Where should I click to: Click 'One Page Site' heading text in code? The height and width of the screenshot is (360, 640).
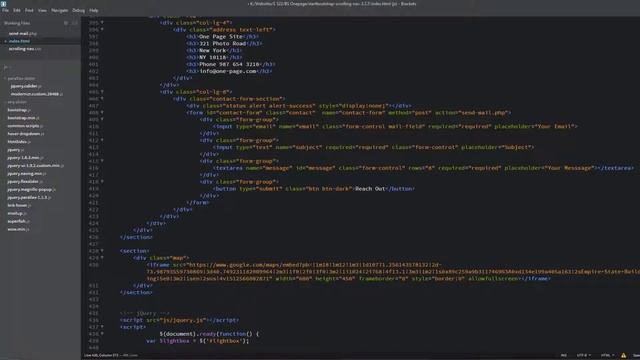221,36
